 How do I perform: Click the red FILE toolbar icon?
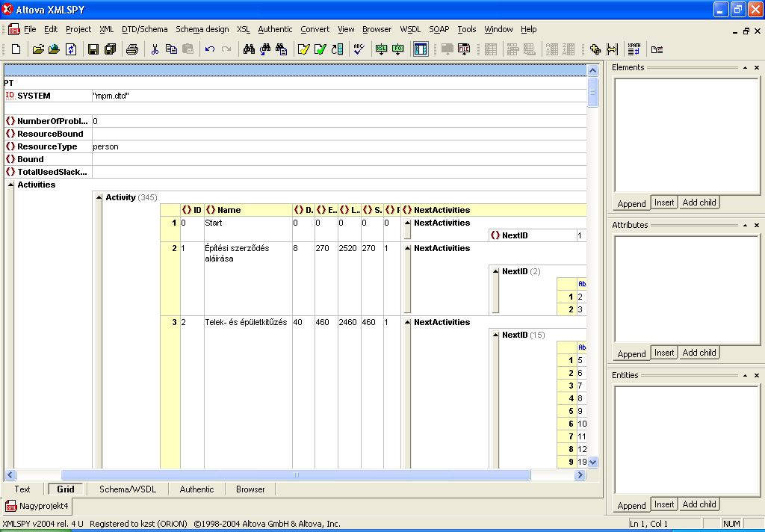(x=464, y=49)
